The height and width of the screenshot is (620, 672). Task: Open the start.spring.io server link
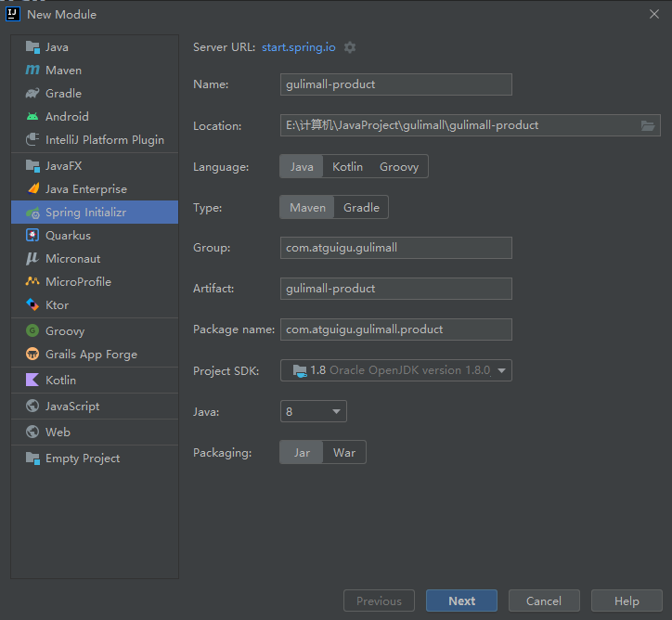pos(299,47)
